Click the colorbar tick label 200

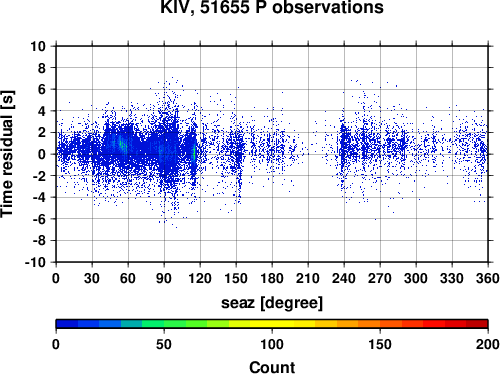coord(488,344)
